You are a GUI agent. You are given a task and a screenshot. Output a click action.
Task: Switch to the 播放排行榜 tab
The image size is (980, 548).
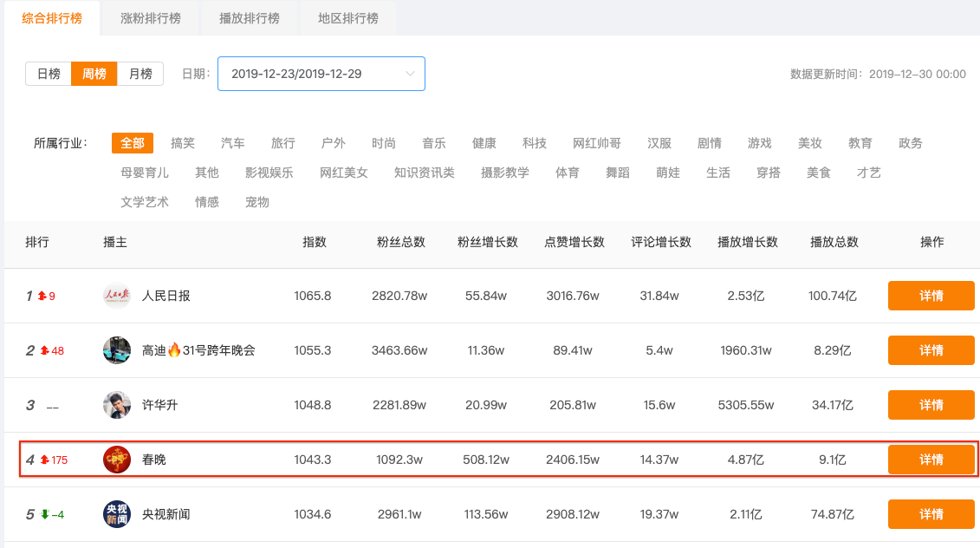250,18
